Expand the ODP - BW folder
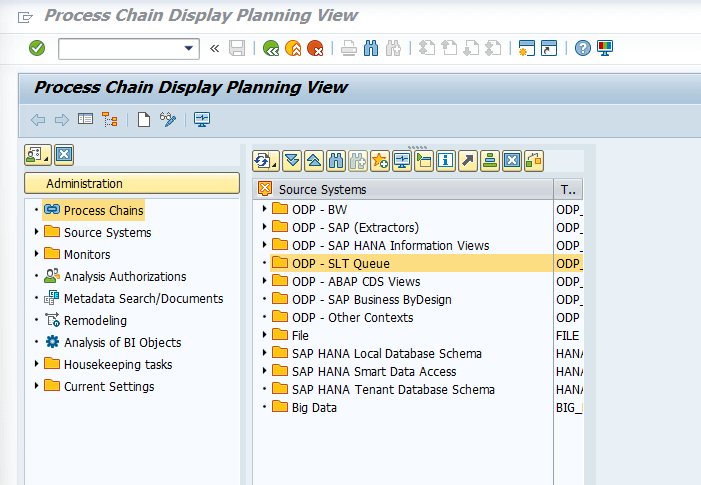 click(x=264, y=209)
